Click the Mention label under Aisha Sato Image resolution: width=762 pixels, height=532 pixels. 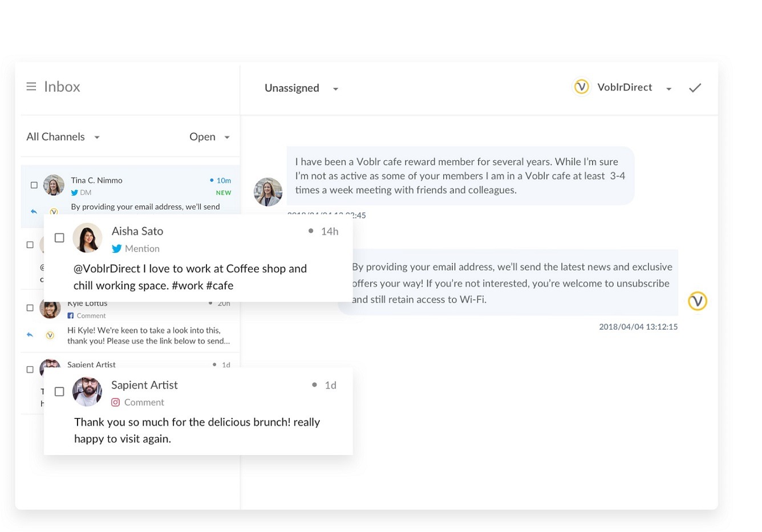click(x=142, y=249)
